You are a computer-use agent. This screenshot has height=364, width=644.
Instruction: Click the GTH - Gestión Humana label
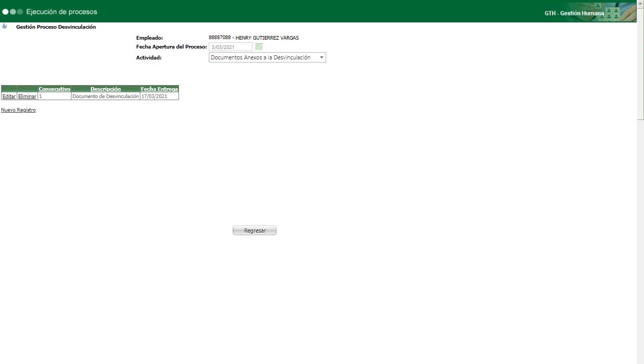click(574, 13)
